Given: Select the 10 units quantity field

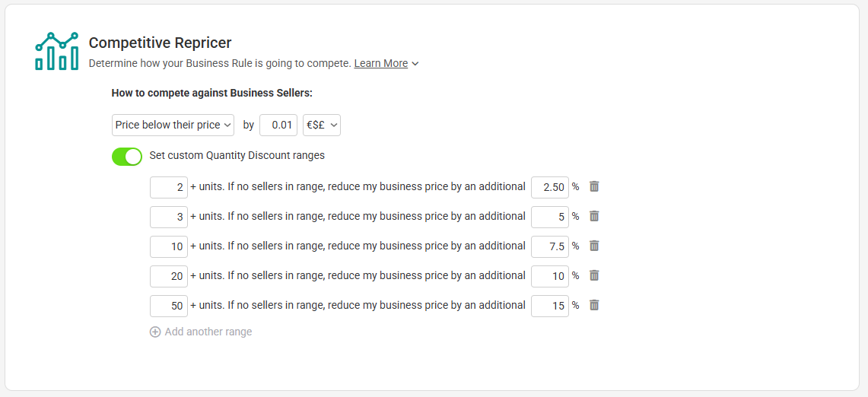Looking at the screenshot, I should click(169, 246).
